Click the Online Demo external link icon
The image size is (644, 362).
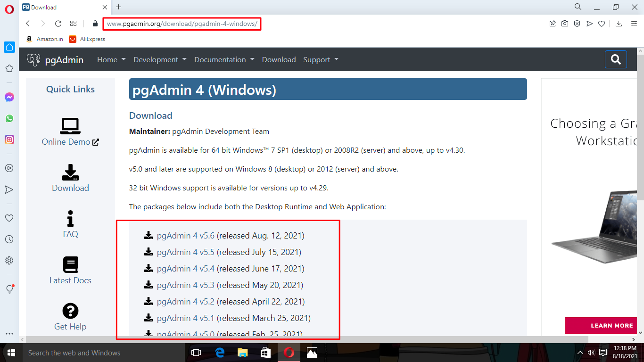(x=95, y=141)
